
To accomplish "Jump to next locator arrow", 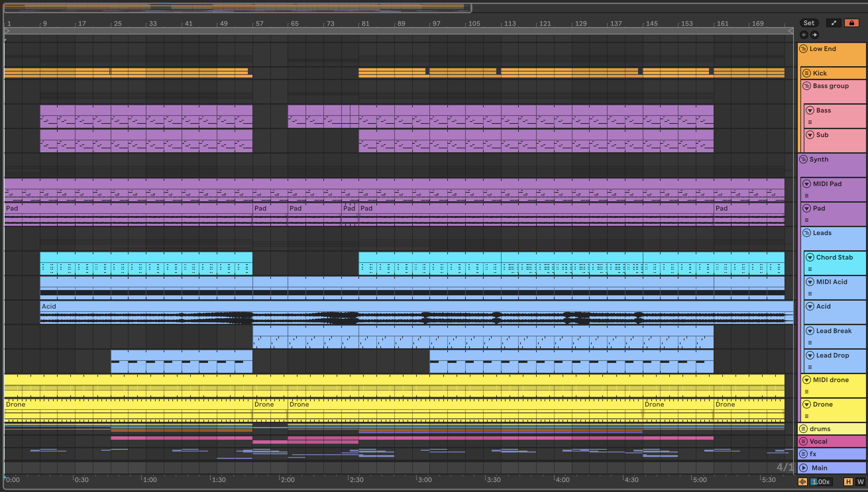I will [815, 35].
